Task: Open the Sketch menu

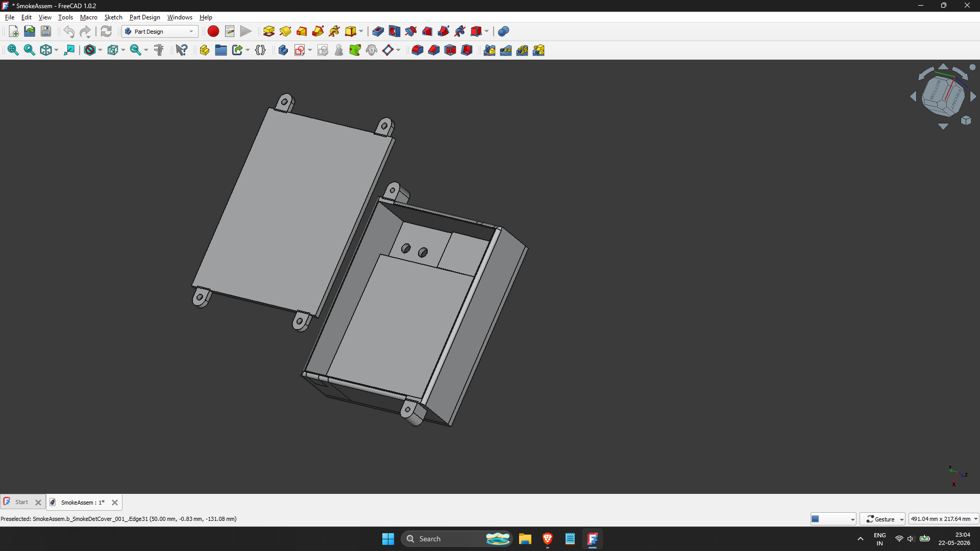Action: coord(113,17)
